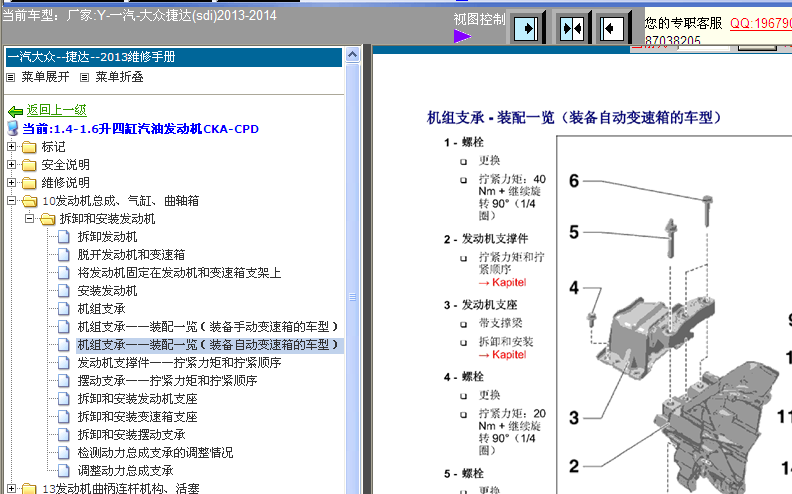
Task: Click the document icon beside 拆卸和安装发动机支座
Action: pos(64,399)
